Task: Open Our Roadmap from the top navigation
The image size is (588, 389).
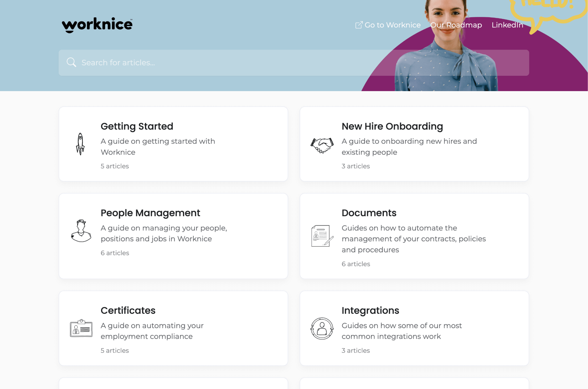Action: click(x=456, y=25)
